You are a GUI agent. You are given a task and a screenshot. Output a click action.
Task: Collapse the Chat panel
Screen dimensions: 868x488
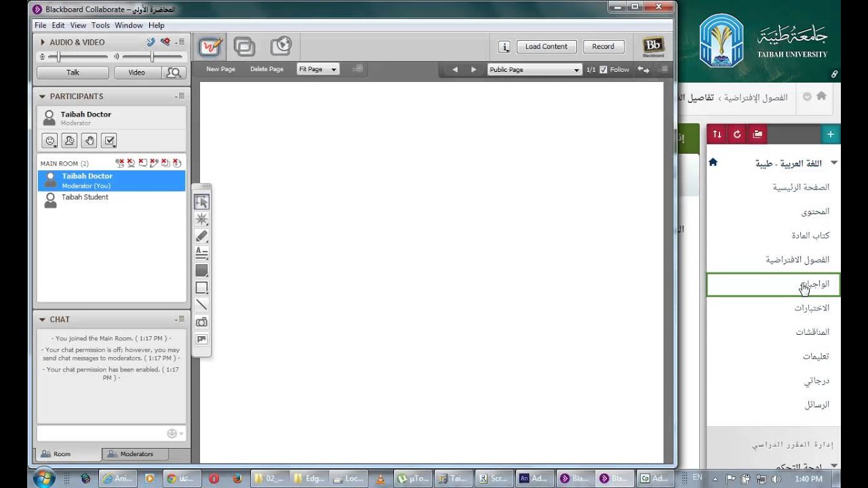click(42, 319)
